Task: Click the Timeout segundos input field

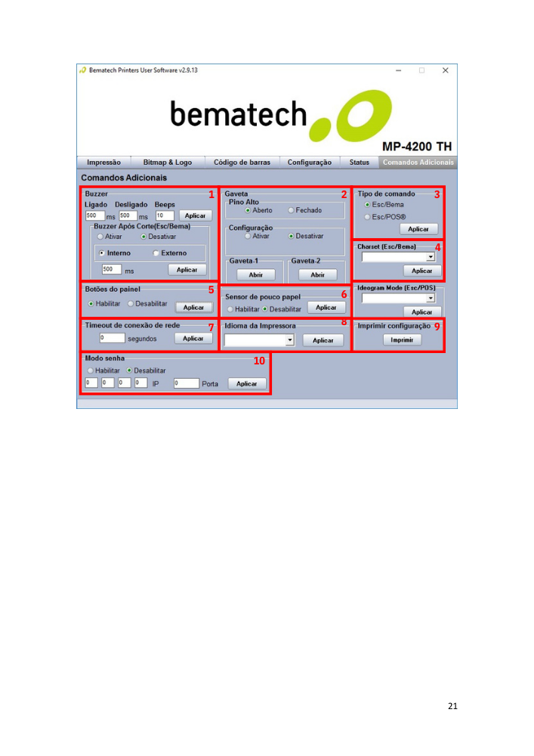Action: pos(113,338)
